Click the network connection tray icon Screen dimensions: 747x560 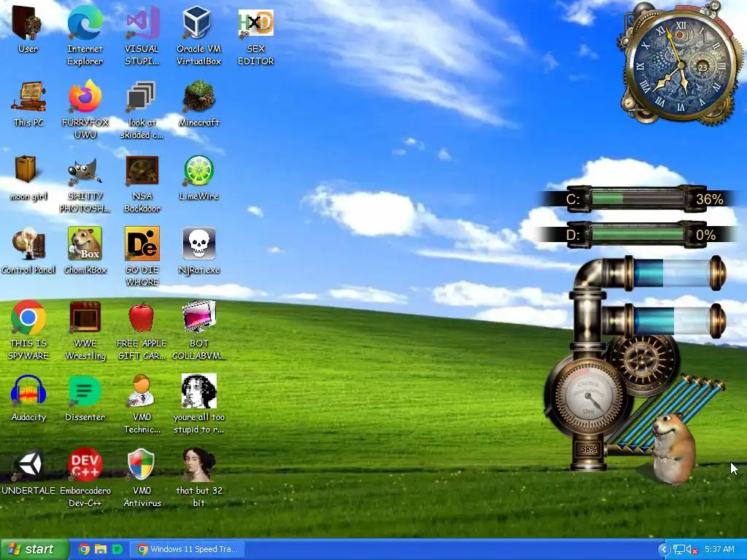coord(679,550)
